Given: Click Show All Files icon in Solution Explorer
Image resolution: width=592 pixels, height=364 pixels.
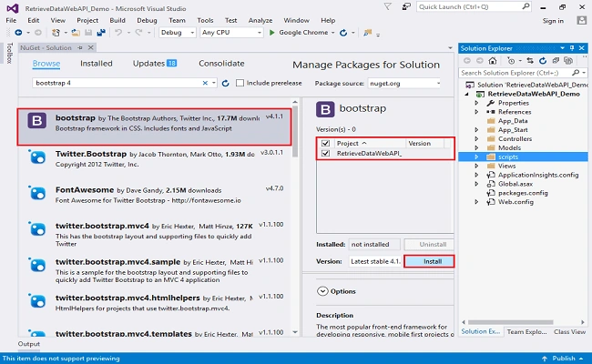Looking at the screenshot, I should point(567,61).
